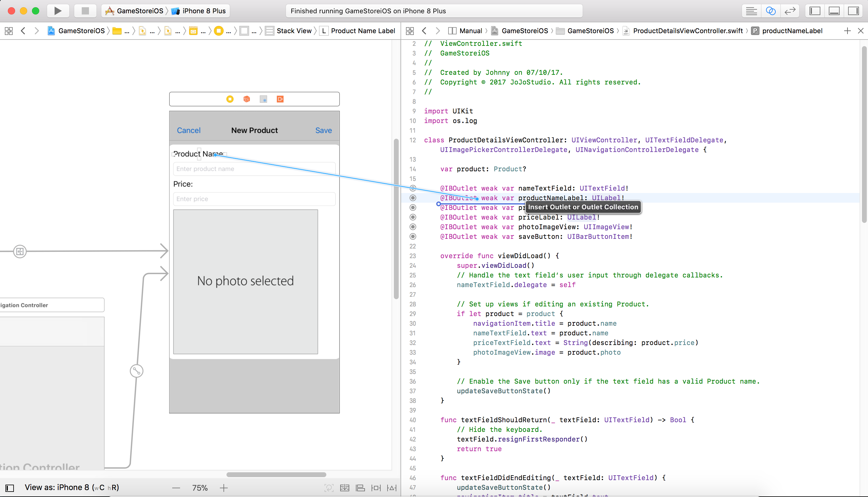Screen dimensions: 868x497
Task: Click the 'var product: Product?' line
Action: coord(483,169)
